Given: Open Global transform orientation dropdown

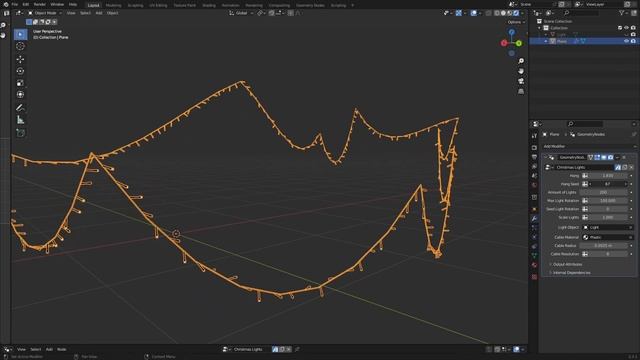Looking at the screenshot, I should [x=241, y=13].
